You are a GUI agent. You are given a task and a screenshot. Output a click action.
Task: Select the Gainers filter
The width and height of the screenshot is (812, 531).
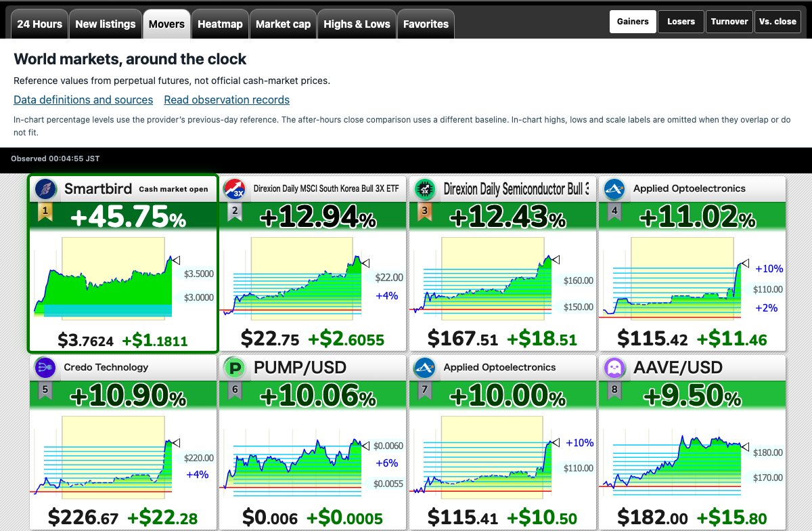(x=633, y=22)
